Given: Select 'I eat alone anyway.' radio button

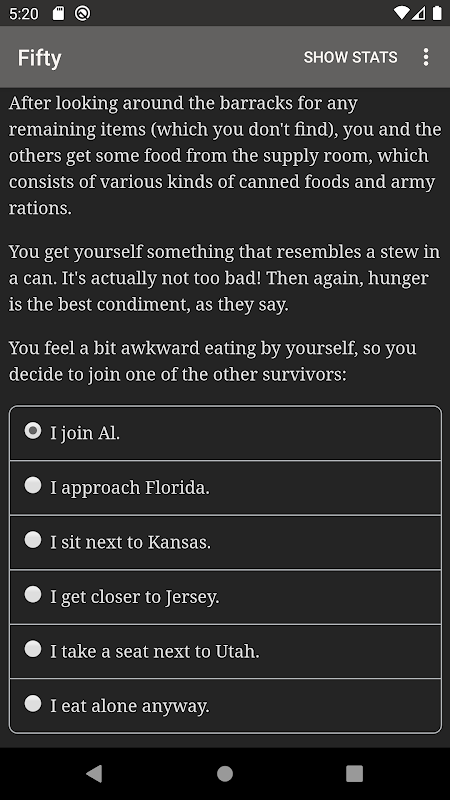Looking at the screenshot, I should (33, 704).
